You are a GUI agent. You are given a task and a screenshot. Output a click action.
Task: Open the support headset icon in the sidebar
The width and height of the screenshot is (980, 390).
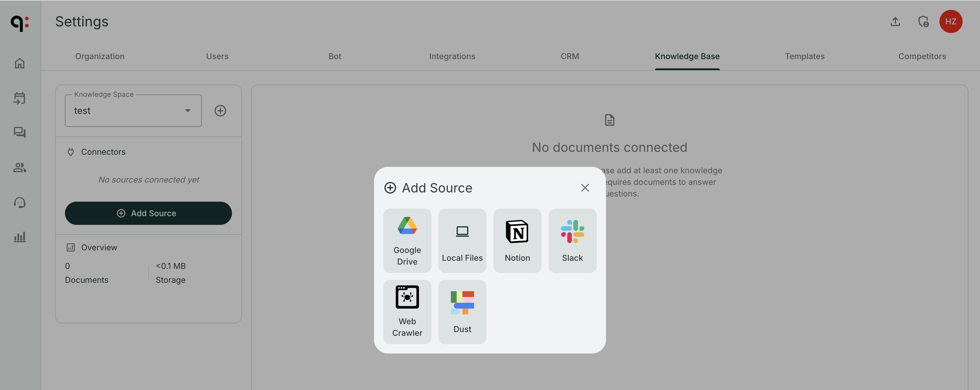[19, 202]
